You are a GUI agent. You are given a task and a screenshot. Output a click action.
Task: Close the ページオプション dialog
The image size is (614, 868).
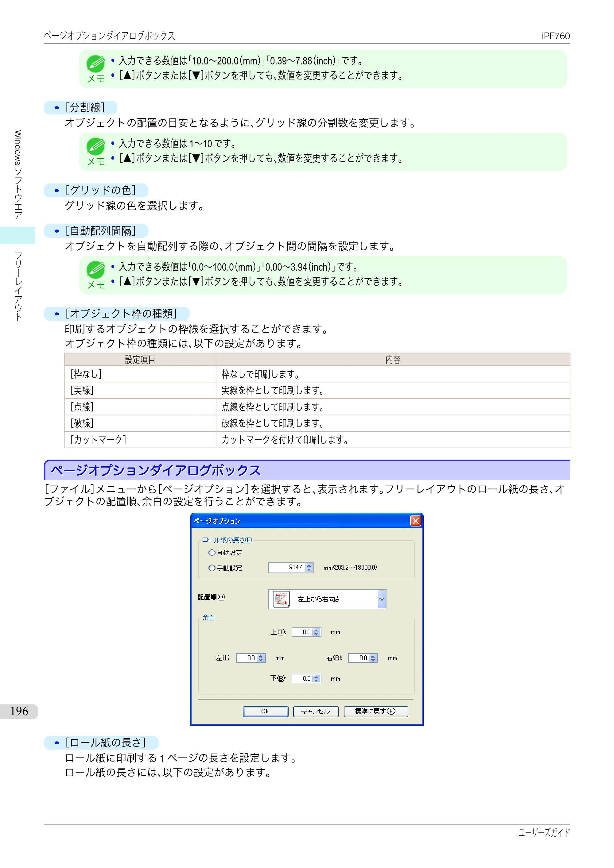(x=415, y=521)
